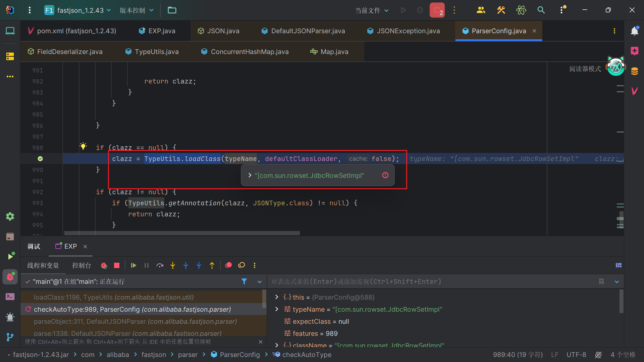Image resolution: width=644 pixels, height=362 pixels.
Task: Open Search Everywhere magnifier
Action: tap(541, 10)
